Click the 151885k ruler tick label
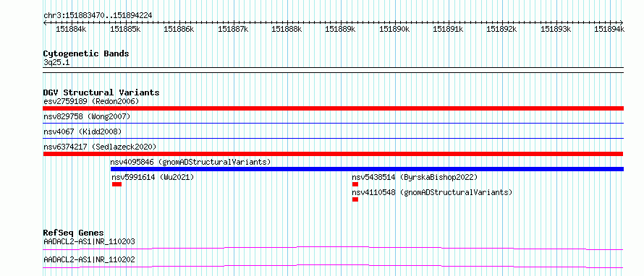The height and width of the screenshot is (276, 644). (125, 29)
